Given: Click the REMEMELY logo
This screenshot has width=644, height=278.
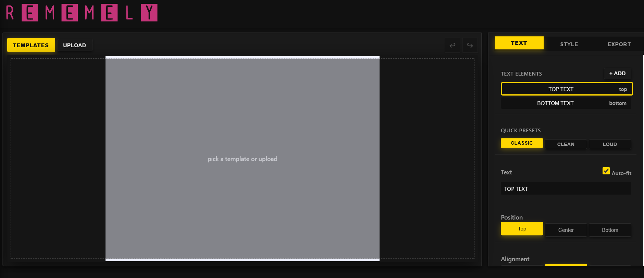Looking at the screenshot, I should click(x=82, y=13).
